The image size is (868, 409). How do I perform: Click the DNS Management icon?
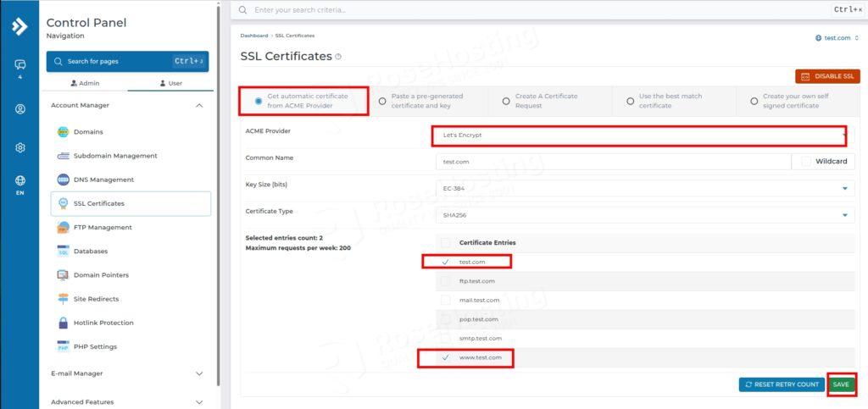[x=63, y=180]
